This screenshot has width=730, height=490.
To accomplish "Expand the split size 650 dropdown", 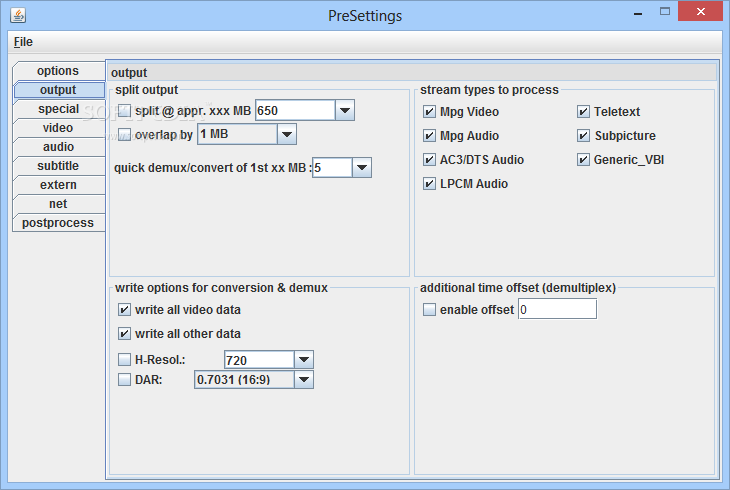I will (346, 110).
